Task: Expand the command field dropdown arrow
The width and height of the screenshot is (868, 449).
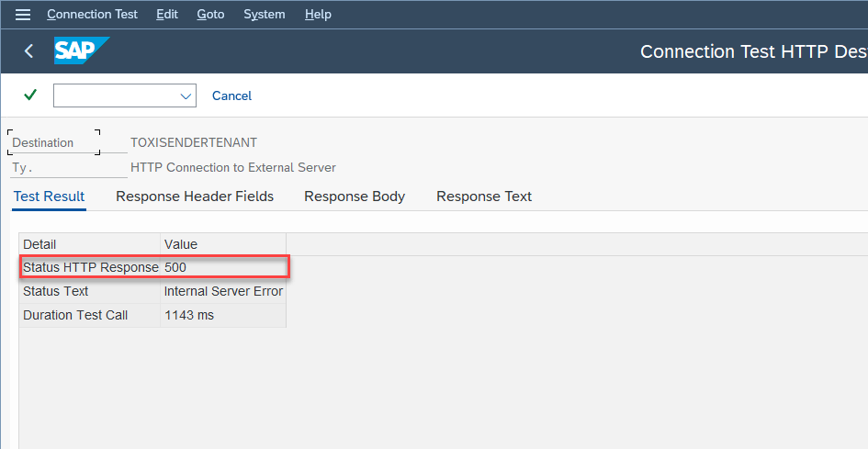Action: tap(186, 95)
